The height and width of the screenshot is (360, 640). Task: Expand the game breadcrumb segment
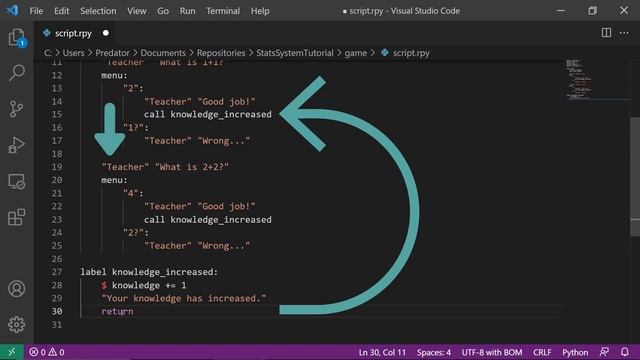[x=356, y=53]
